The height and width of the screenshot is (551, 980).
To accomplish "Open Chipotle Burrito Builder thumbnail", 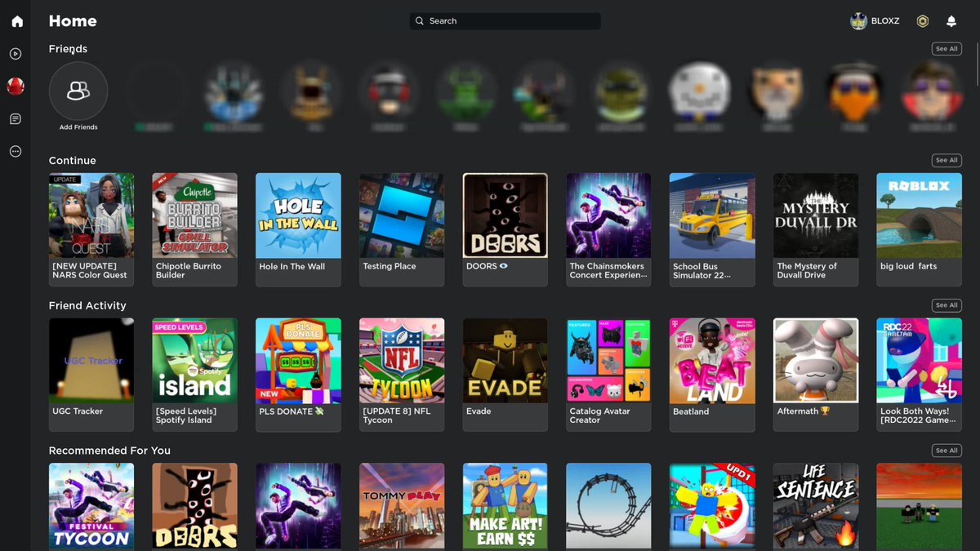I will [x=194, y=216].
